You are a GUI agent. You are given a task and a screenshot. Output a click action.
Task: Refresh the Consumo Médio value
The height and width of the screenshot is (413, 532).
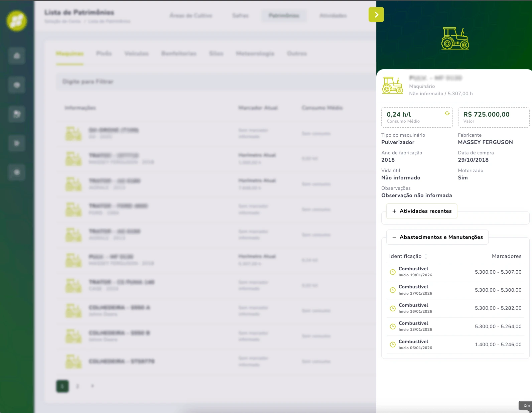pyautogui.click(x=447, y=114)
